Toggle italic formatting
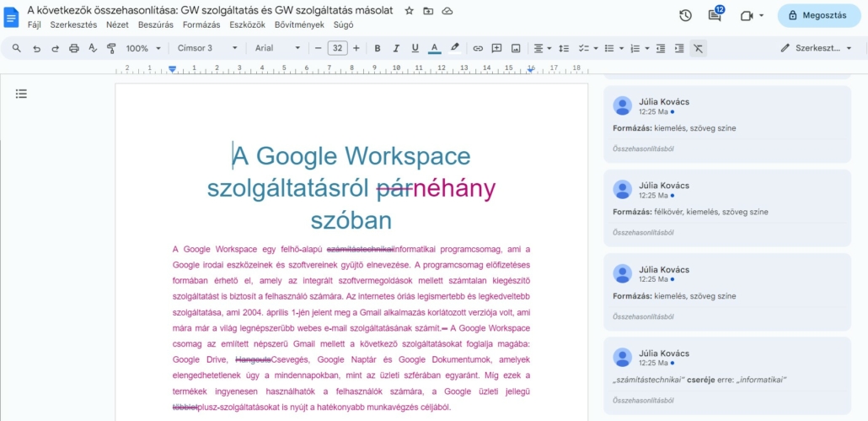The height and width of the screenshot is (421, 868). (x=396, y=48)
